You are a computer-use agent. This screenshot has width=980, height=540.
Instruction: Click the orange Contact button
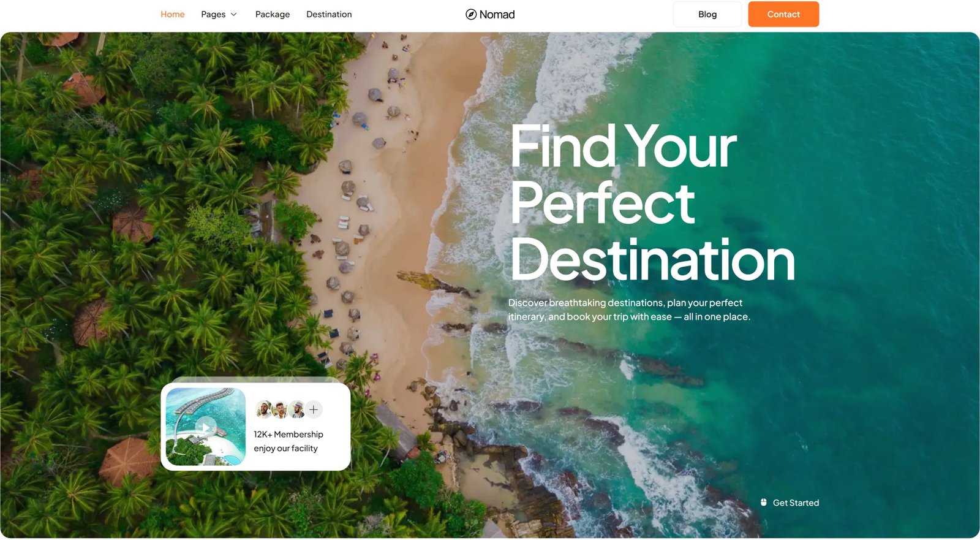tap(783, 14)
